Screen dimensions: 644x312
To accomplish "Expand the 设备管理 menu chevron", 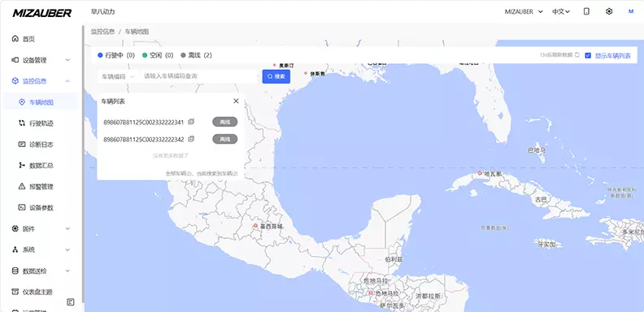I will 67,60.
